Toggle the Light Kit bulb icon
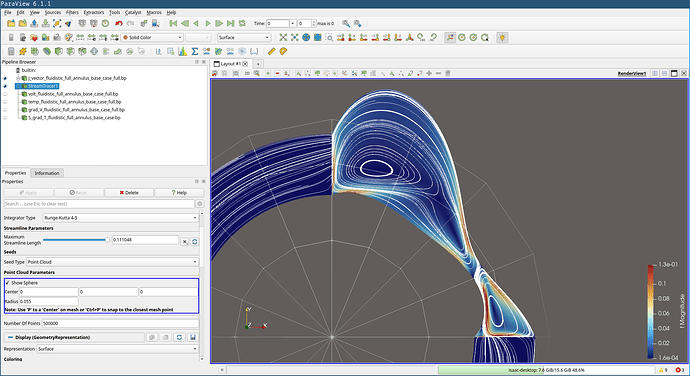690x376 pixels. [502, 37]
